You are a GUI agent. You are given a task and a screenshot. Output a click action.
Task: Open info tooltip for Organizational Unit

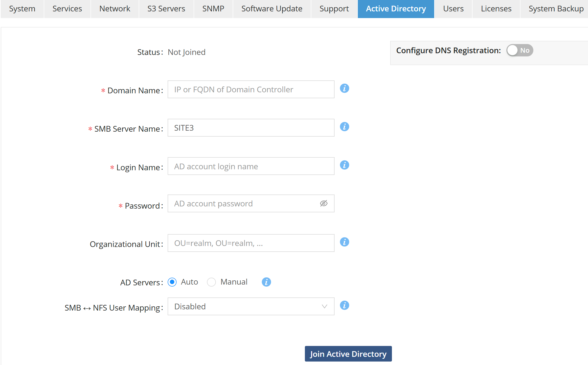pos(344,242)
